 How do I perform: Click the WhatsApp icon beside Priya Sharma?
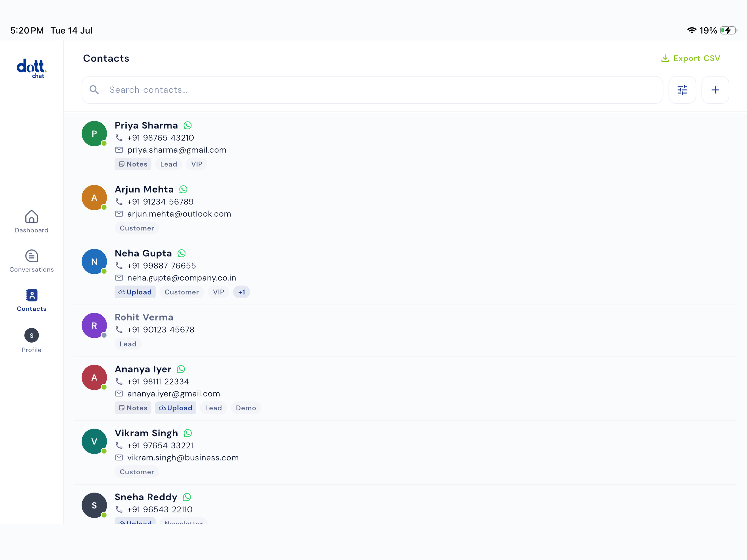[187, 126]
